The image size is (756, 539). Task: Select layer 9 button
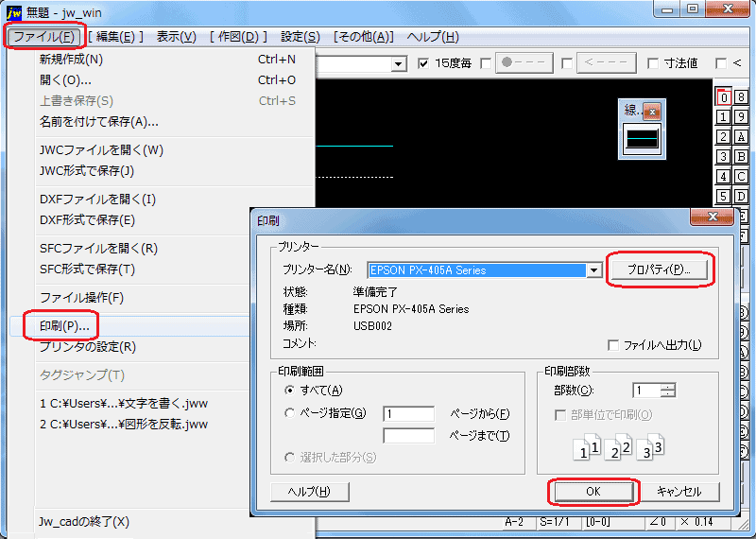click(x=741, y=117)
